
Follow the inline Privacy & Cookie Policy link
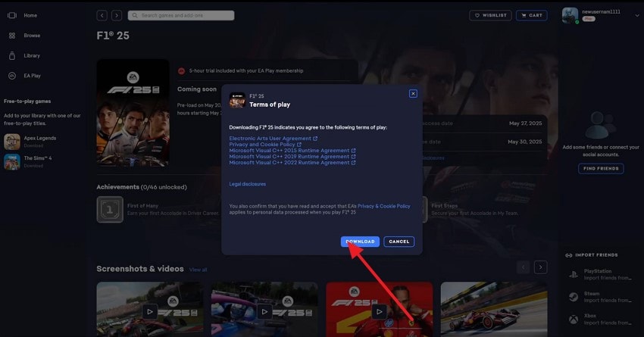pyautogui.click(x=383, y=206)
